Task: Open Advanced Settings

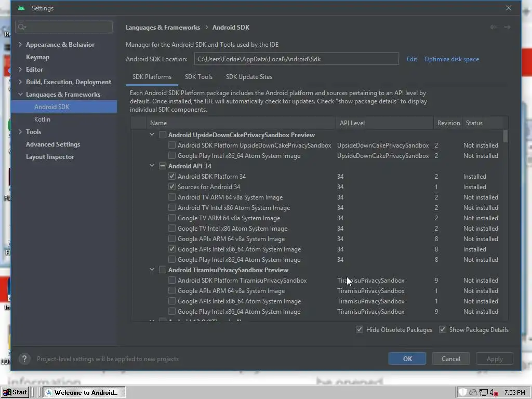Action: tap(53, 144)
